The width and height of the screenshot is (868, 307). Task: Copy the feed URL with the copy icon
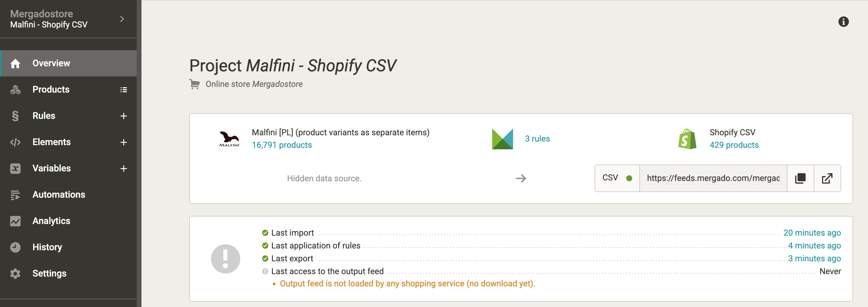(800, 178)
